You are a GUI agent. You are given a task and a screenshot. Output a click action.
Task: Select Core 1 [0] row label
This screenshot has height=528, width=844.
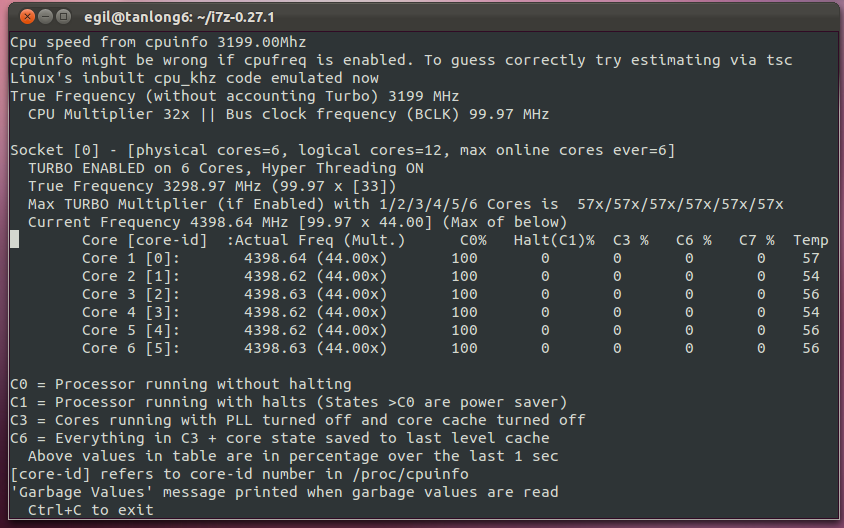[131, 258]
